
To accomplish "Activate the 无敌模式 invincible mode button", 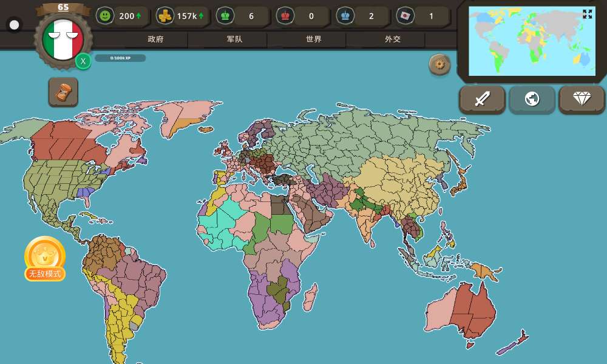I will click(x=45, y=259).
